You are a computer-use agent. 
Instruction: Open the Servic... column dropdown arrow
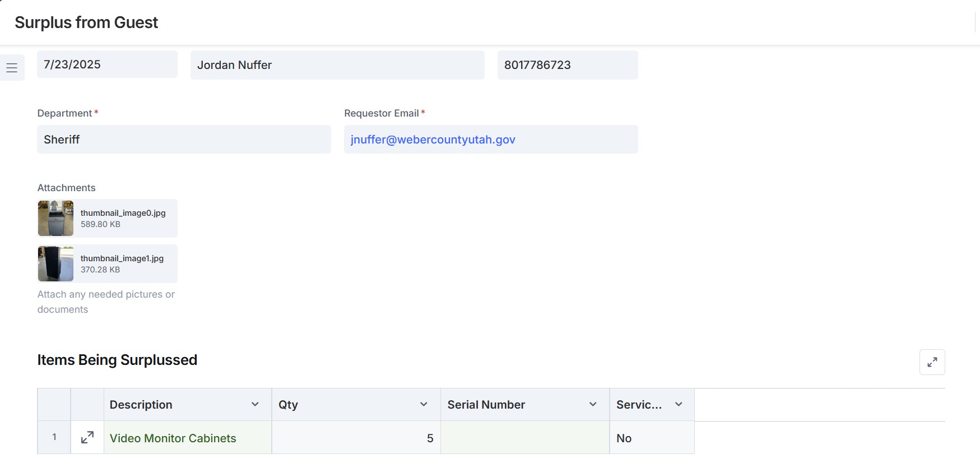click(x=679, y=404)
